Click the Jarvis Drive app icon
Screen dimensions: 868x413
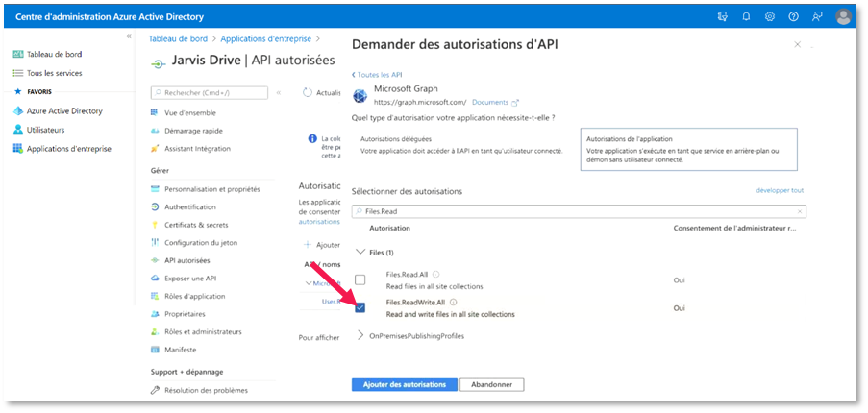[x=158, y=64]
